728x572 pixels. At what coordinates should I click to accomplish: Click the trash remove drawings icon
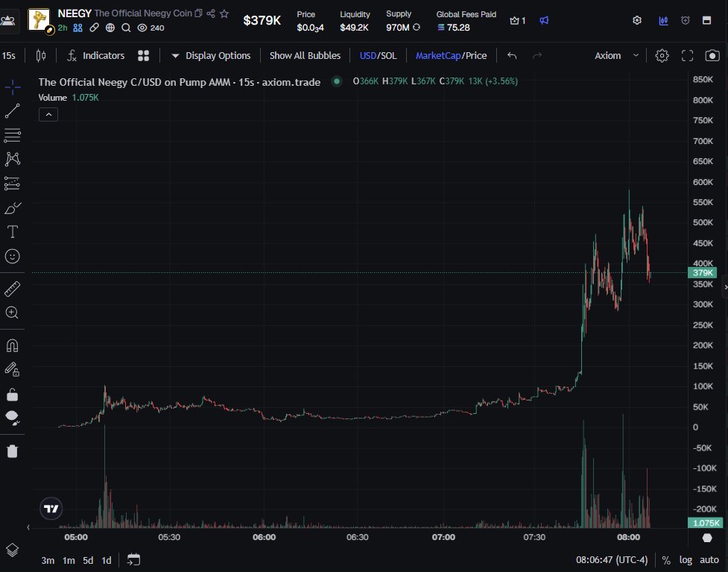point(13,450)
